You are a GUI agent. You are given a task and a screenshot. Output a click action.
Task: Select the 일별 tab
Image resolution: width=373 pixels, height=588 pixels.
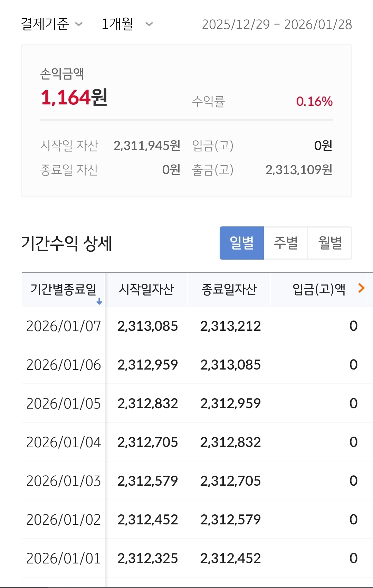[242, 243]
